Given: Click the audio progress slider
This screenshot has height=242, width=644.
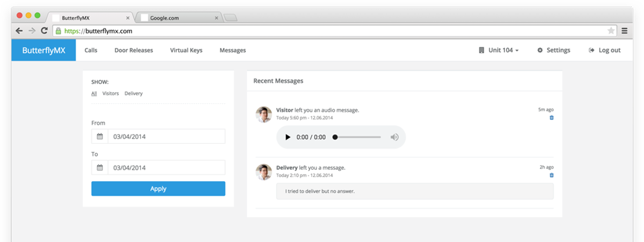Looking at the screenshot, I should point(357,137).
